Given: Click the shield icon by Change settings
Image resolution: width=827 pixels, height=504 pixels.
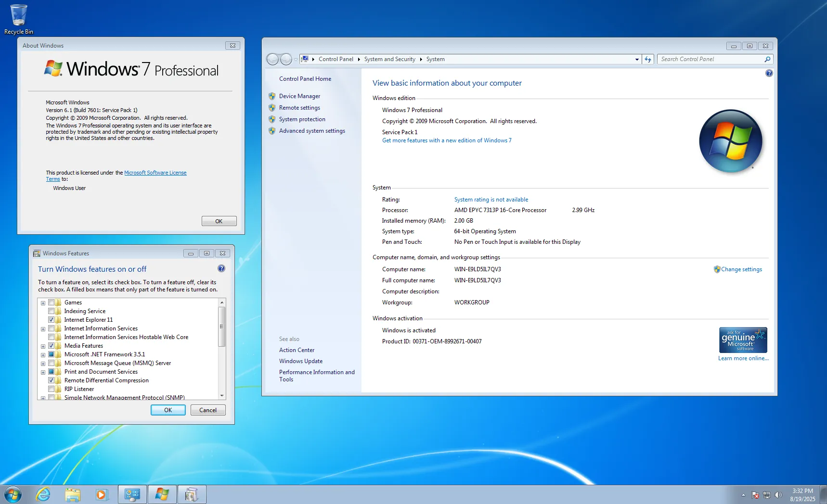Looking at the screenshot, I should (x=717, y=269).
